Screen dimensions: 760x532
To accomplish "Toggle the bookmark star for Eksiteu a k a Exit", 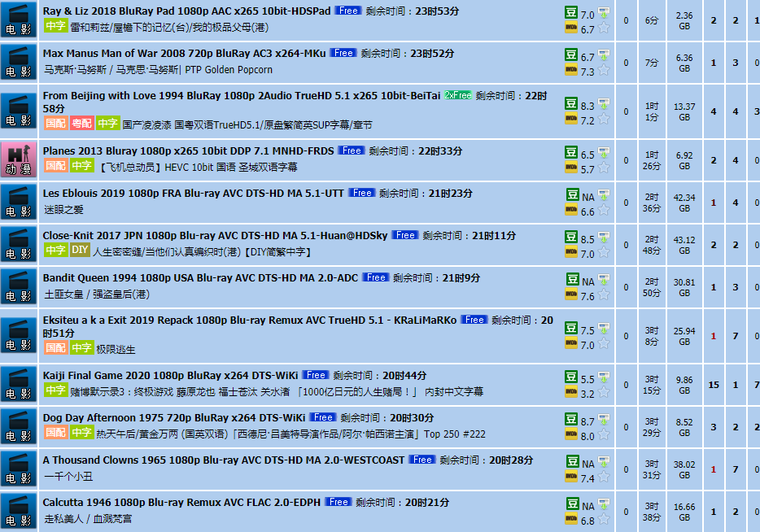I will (604, 343).
